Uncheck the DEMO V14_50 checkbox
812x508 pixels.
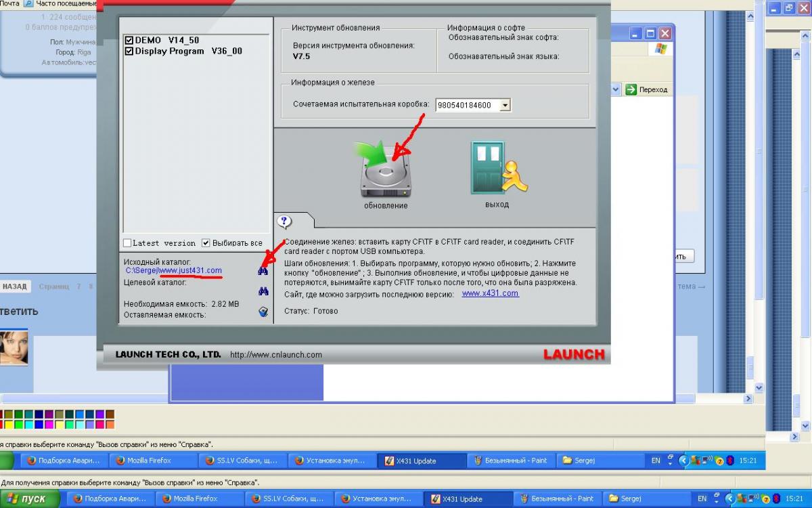pos(129,40)
